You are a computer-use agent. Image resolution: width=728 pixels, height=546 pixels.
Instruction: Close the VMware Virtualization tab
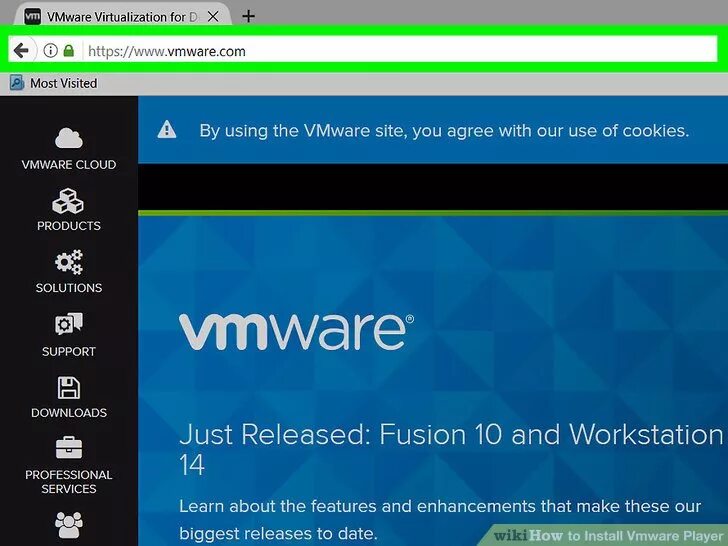213,17
